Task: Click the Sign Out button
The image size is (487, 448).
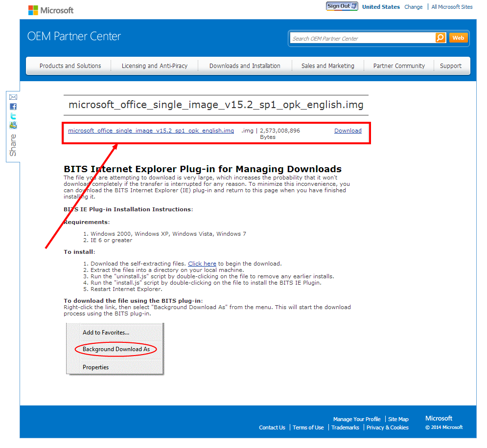Action: pos(342,6)
